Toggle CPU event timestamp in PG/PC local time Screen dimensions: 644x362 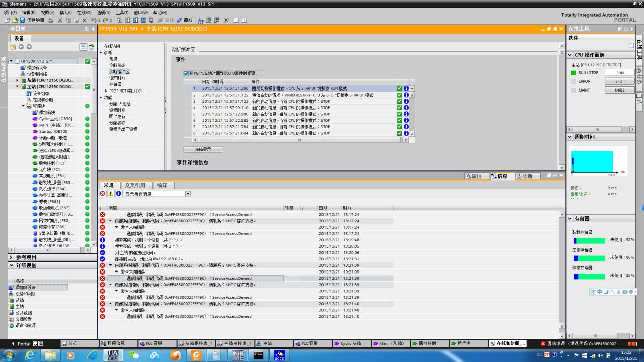tap(186, 73)
